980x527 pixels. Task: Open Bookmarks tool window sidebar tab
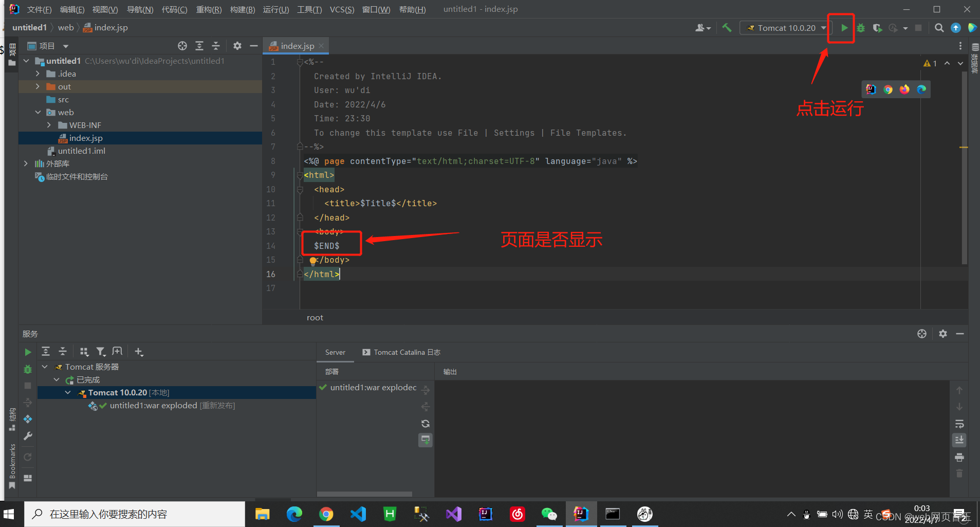pyautogui.click(x=12, y=465)
